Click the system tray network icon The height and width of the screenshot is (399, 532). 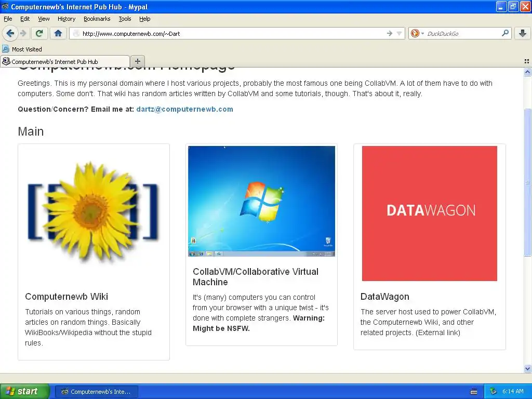pyautogui.click(x=494, y=392)
